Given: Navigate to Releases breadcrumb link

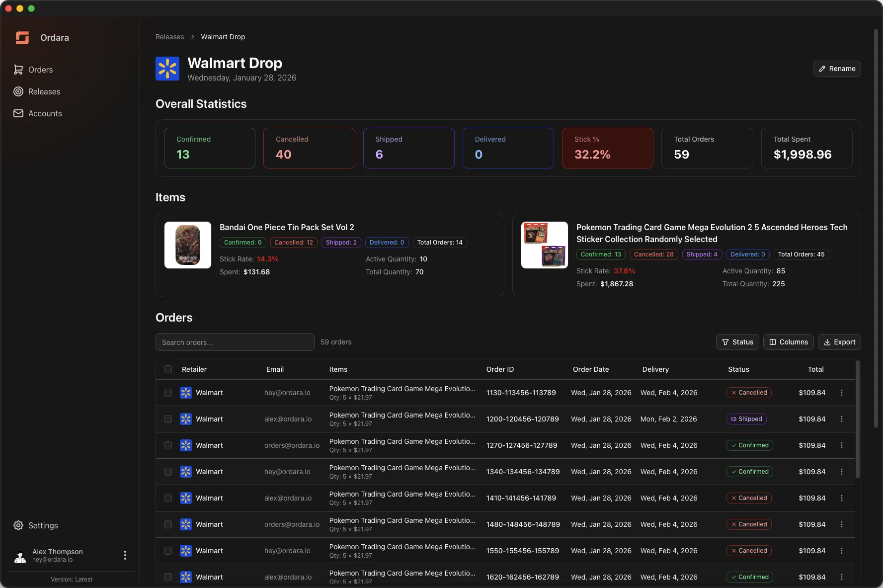Looking at the screenshot, I should 169,37.
